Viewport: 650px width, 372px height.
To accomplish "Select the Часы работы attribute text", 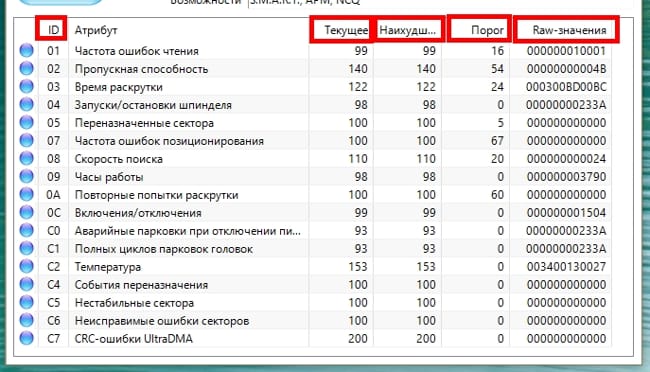I will tap(109, 177).
